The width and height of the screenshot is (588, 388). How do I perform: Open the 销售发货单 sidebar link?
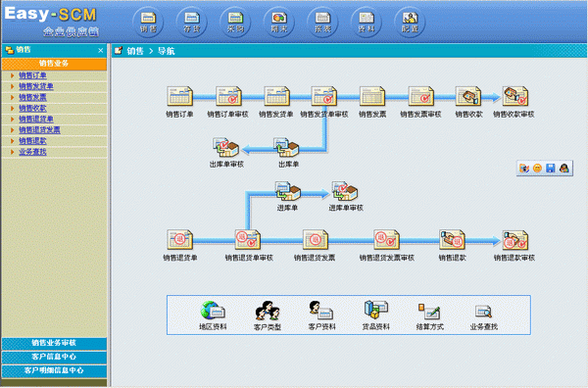tap(36, 86)
